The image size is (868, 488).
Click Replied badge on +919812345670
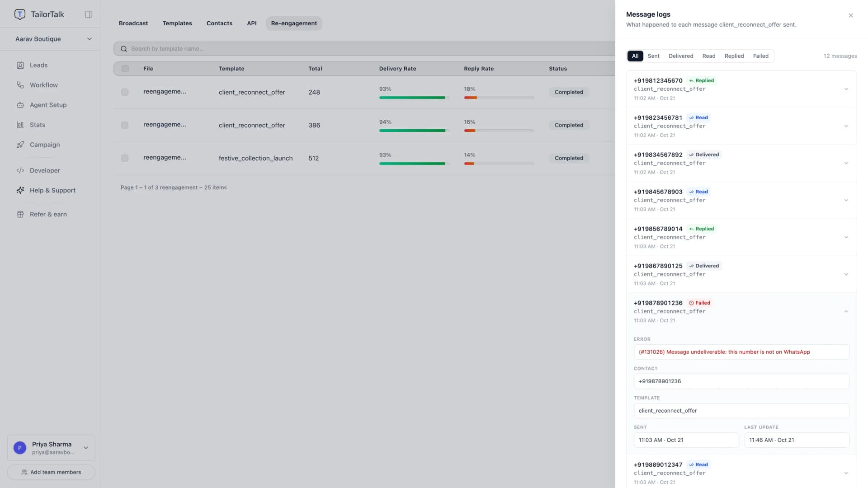pyautogui.click(x=701, y=80)
